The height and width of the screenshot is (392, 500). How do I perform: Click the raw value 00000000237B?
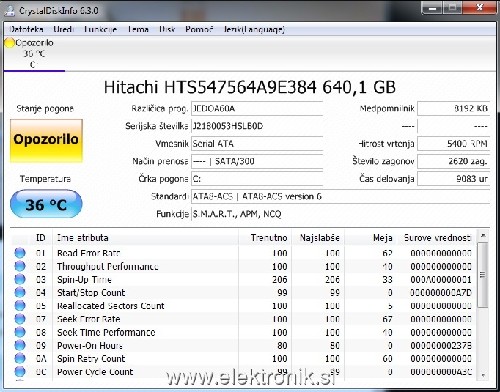coord(441,345)
